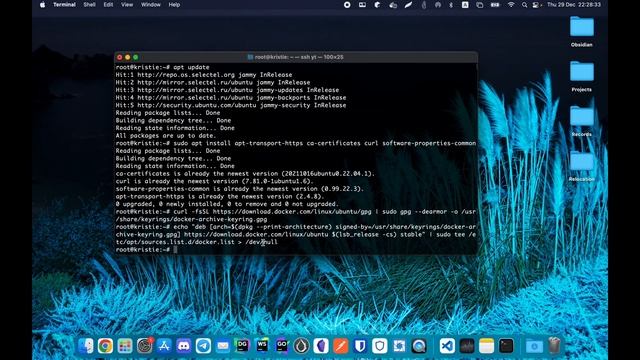
Task: Open Finder from the Dock
Action: (86, 346)
